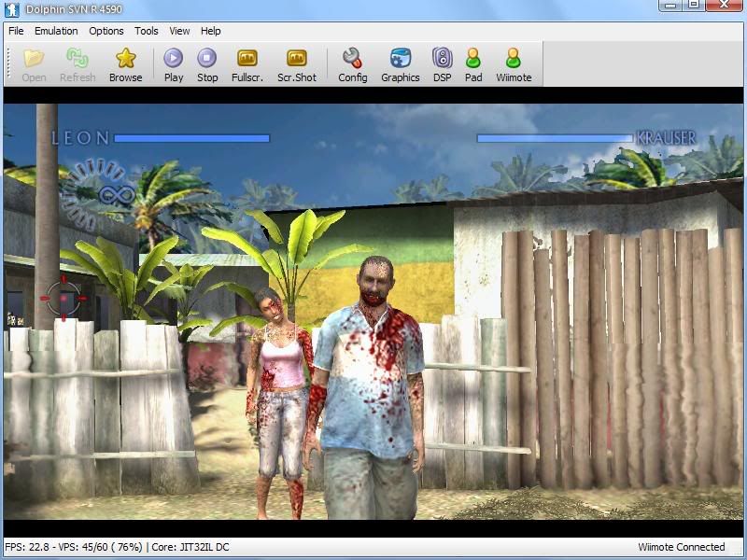
Task: Click the toolbar drag handle gripper
Action: tap(8, 63)
